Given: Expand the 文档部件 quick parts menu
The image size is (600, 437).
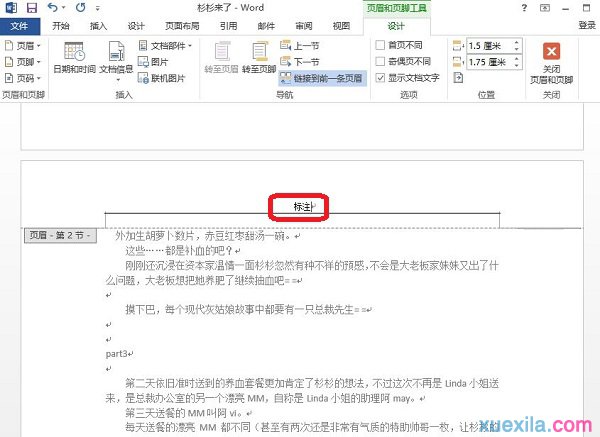Looking at the screenshot, I should coord(165,46).
